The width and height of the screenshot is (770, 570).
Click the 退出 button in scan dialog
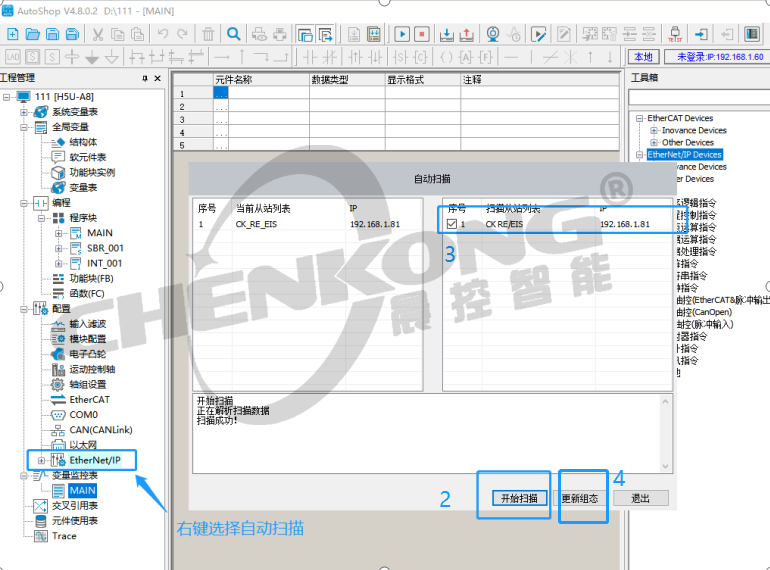coord(640,498)
